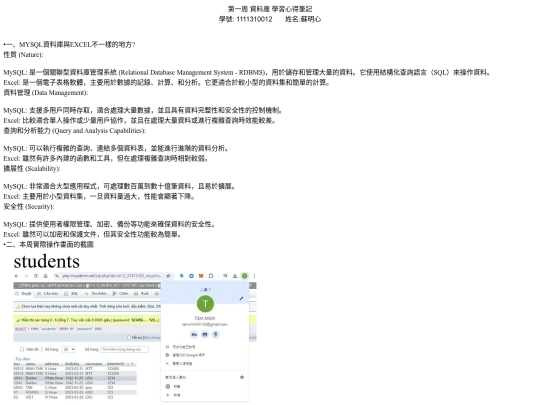540x405 pixels.
Task: Click the table search input field
Action: click(124, 349)
